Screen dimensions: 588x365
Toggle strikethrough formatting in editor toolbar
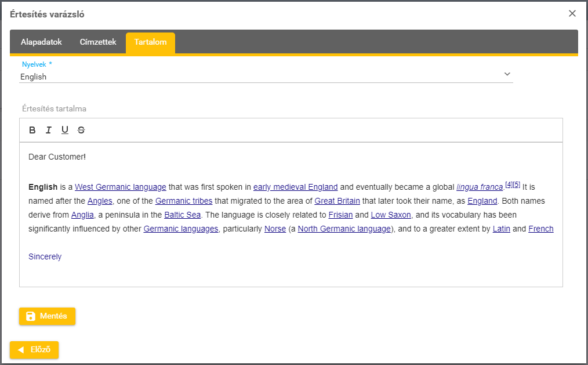81,130
